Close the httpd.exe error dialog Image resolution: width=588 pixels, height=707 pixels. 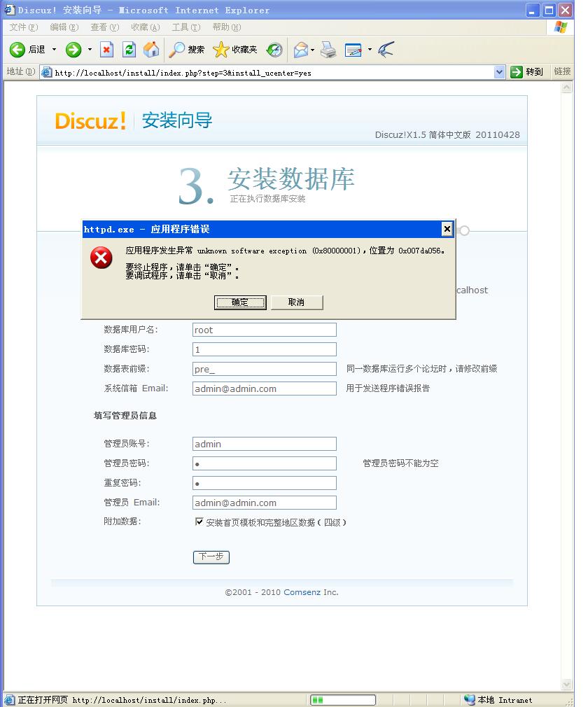[447, 229]
